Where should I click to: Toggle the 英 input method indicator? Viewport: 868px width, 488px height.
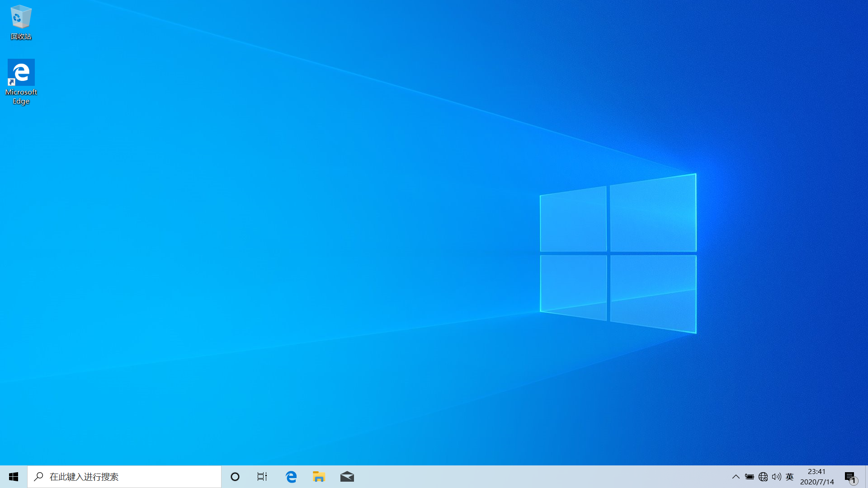(790, 477)
